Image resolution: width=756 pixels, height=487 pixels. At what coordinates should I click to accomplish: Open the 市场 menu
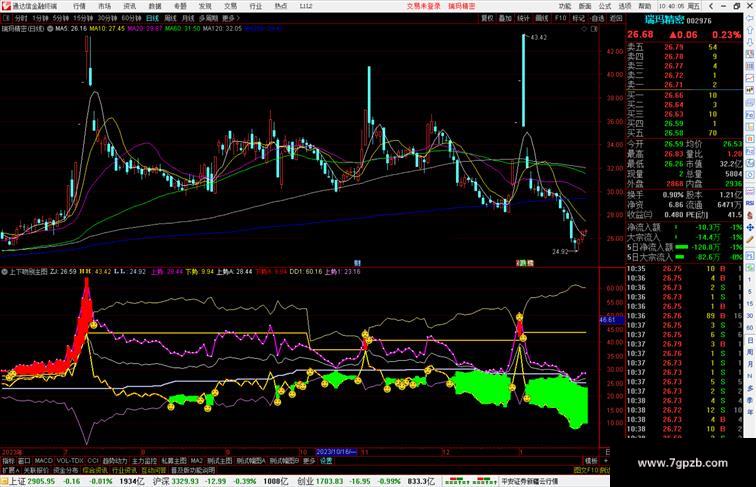pos(104,6)
